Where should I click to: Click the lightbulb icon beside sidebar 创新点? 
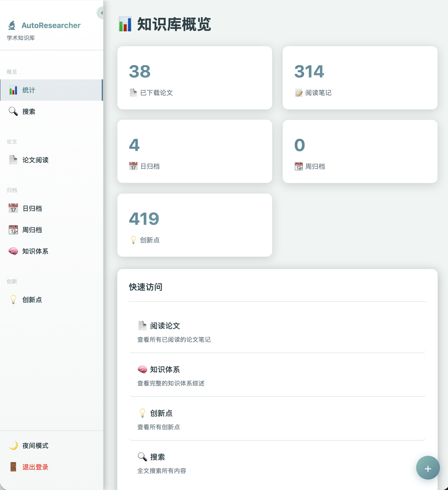[13, 300]
